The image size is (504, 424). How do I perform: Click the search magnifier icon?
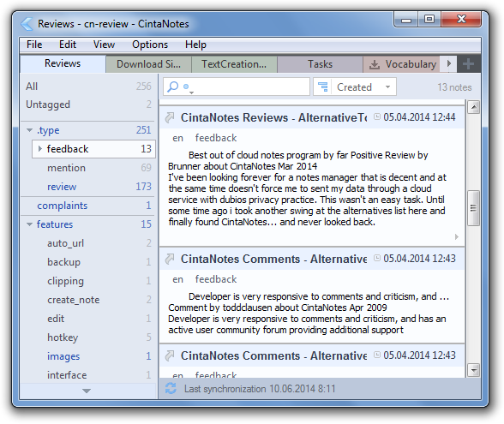click(173, 87)
